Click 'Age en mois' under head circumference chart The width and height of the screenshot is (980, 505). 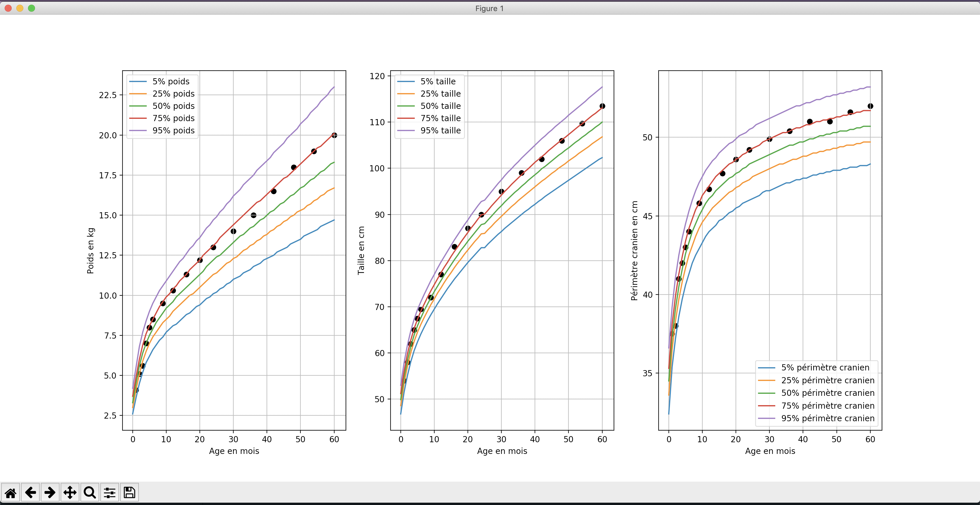tap(770, 451)
